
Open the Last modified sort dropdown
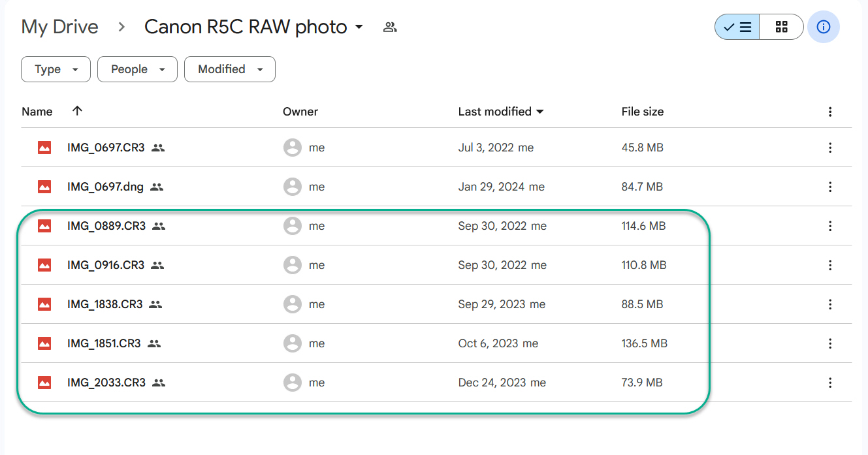(501, 112)
